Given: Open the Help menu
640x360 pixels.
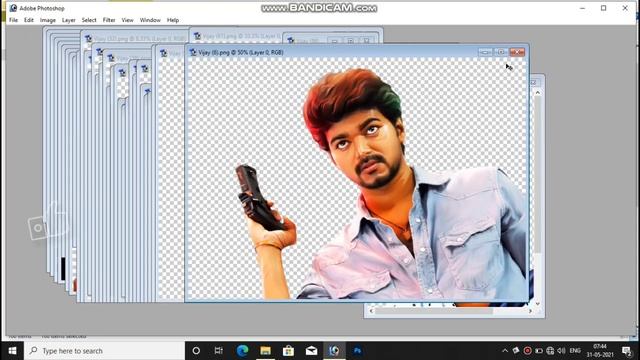Looking at the screenshot, I should [173, 20].
